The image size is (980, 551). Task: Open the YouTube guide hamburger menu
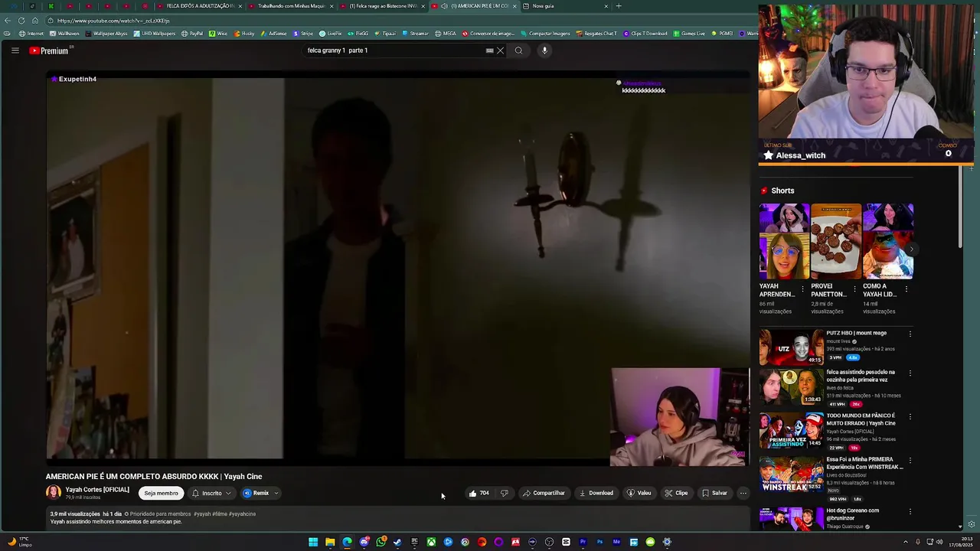15,51
